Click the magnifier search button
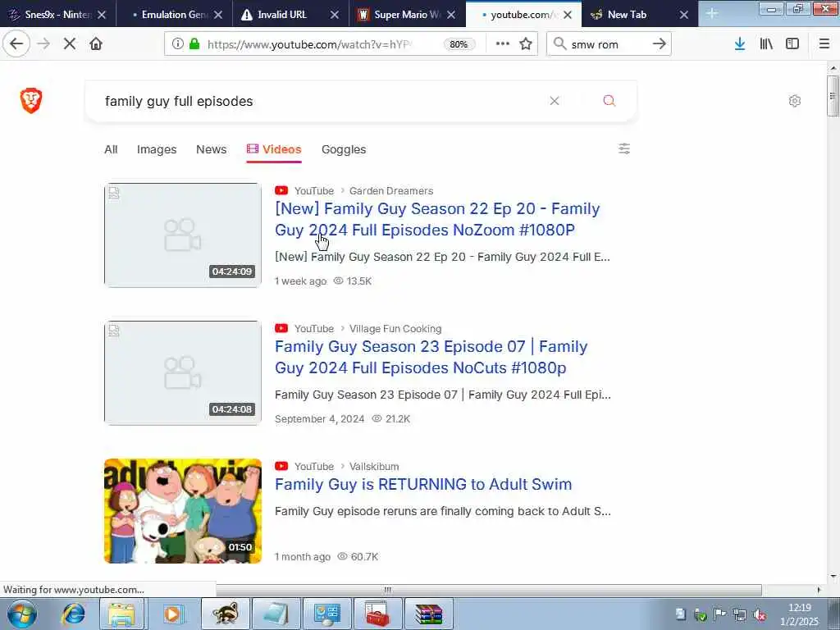 [609, 101]
